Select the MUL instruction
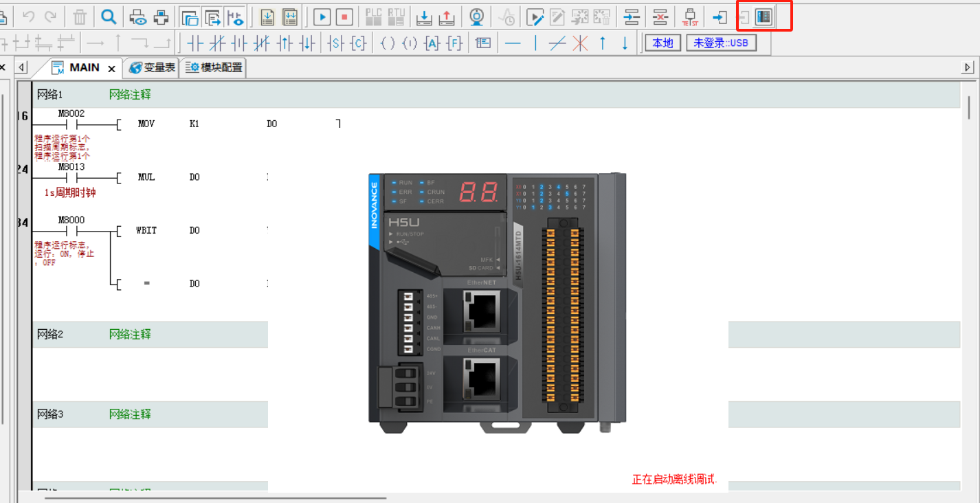The height and width of the screenshot is (503, 980). tap(146, 177)
